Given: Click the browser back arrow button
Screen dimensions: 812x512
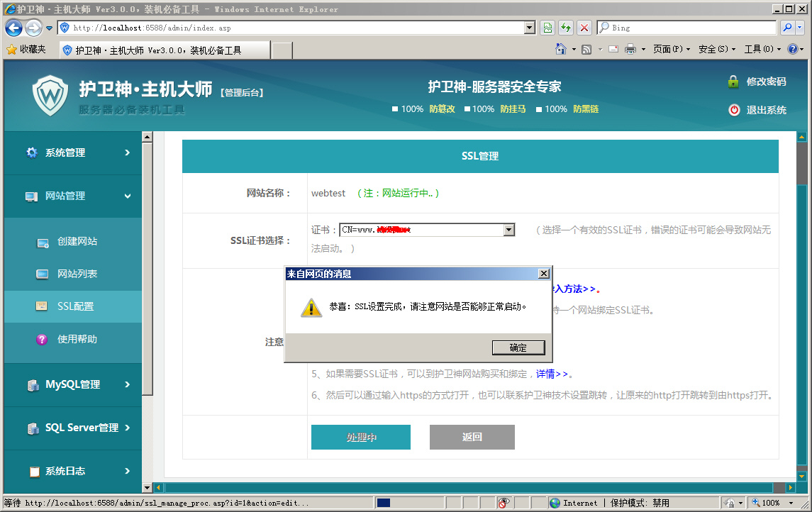Looking at the screenshot, I should pyautogui.click(x=13, y=28).
